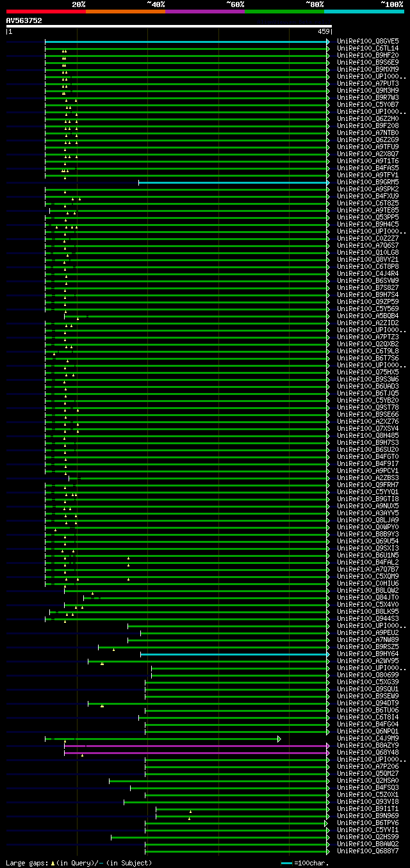Select the query name AV563752
Image resolution: width=410 pixels, height=868 pixels.
point(24,20)
